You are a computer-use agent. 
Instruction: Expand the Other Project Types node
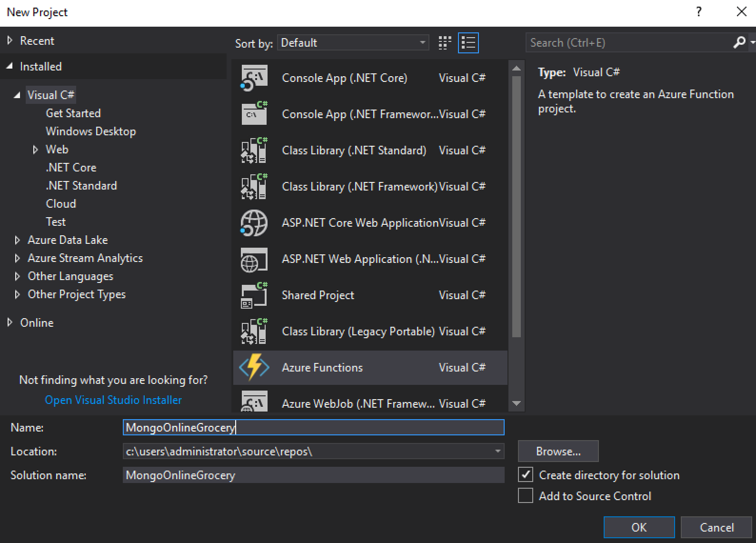[x=18, y=294]
